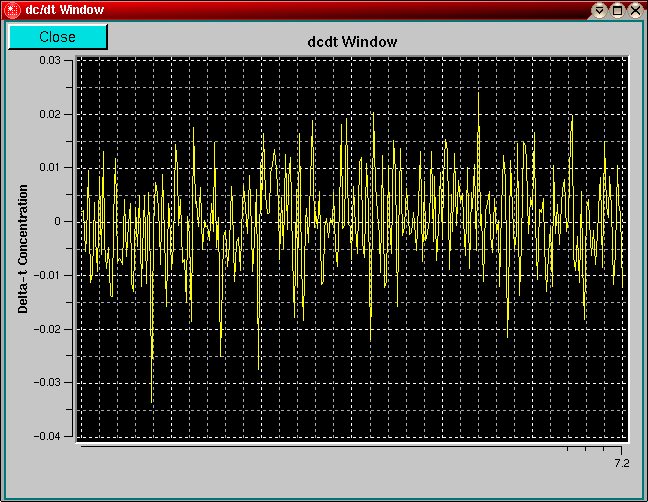Click the 0.03 y-axis tick label
The width and height of the screenshot is (648, 502).
[x=48, y=60]
